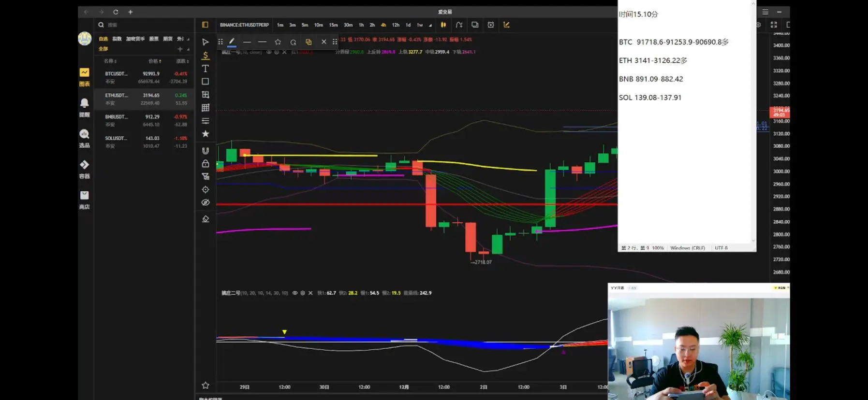Toggle the lock drawings tool
Viewport: 868px width, 400px height.
click(205, 163)
